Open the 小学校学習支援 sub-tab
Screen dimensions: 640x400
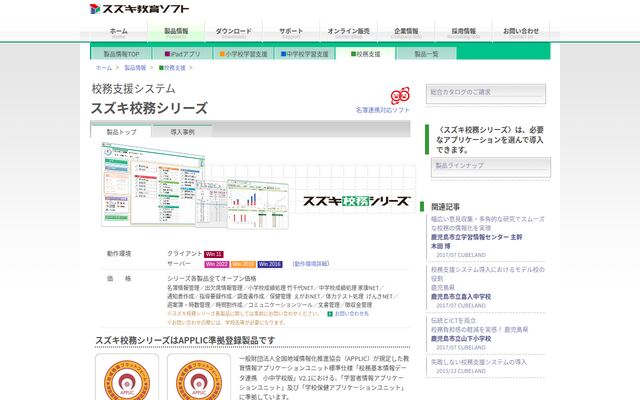(x=244, y=54)
